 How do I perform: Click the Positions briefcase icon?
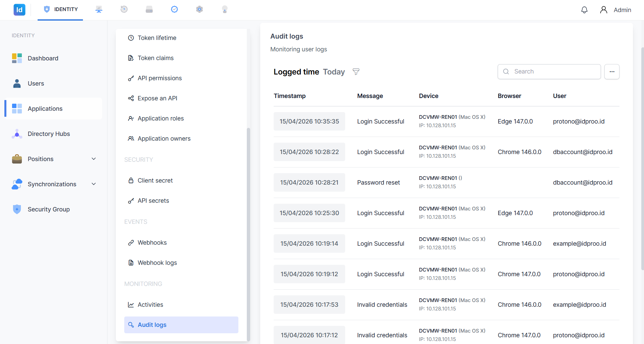(17, 159)
